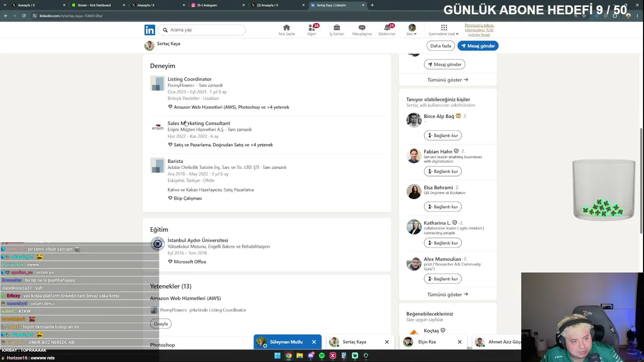Click Tümünü göster below Alex Mamoulian

(447, 295)
